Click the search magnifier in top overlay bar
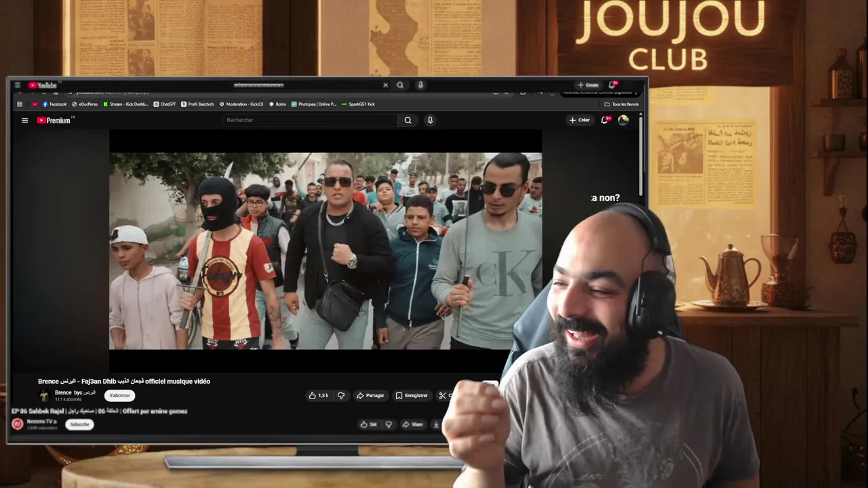This screenshot has width=868, height=488. 400,85
